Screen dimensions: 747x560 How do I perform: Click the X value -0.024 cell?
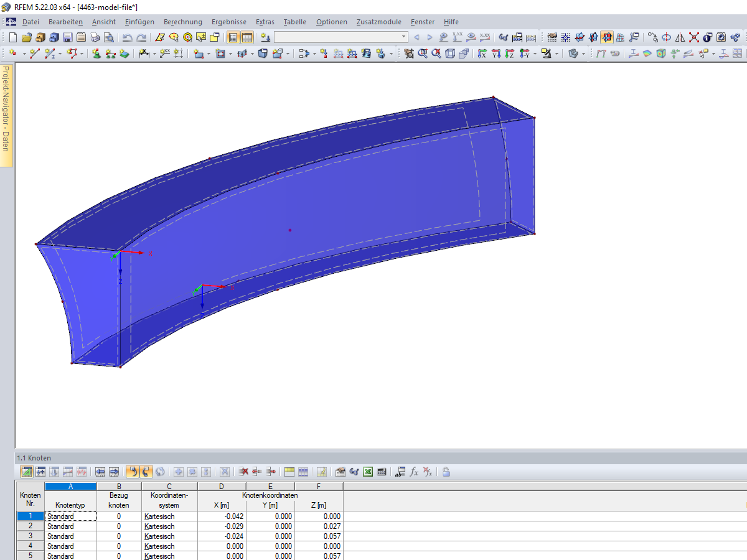coord(222,536)
